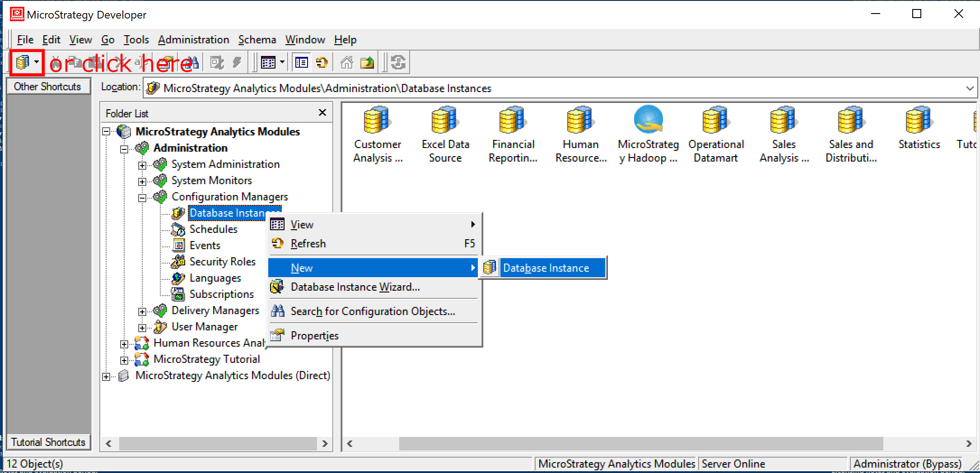Open the View mode dropdown arrow in toolbar
The height and width of the screenshot is (473, 980).
click(x=282, y=62)
